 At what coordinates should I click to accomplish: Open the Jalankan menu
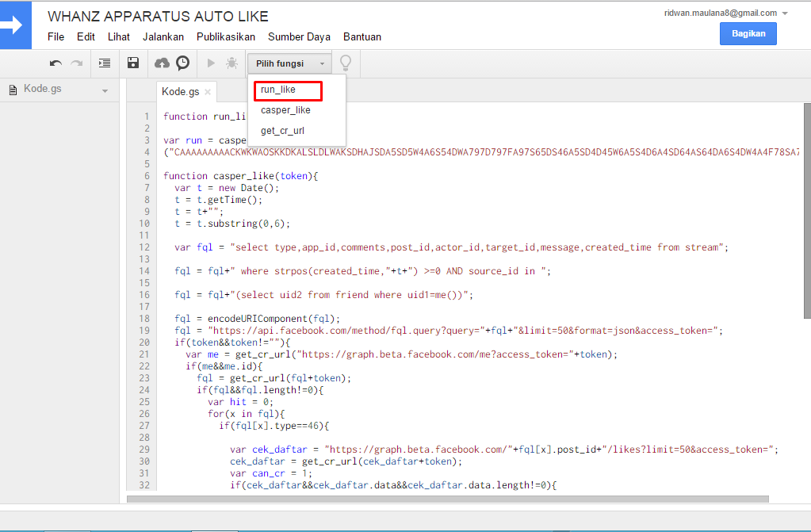click(x=163, y=36)
